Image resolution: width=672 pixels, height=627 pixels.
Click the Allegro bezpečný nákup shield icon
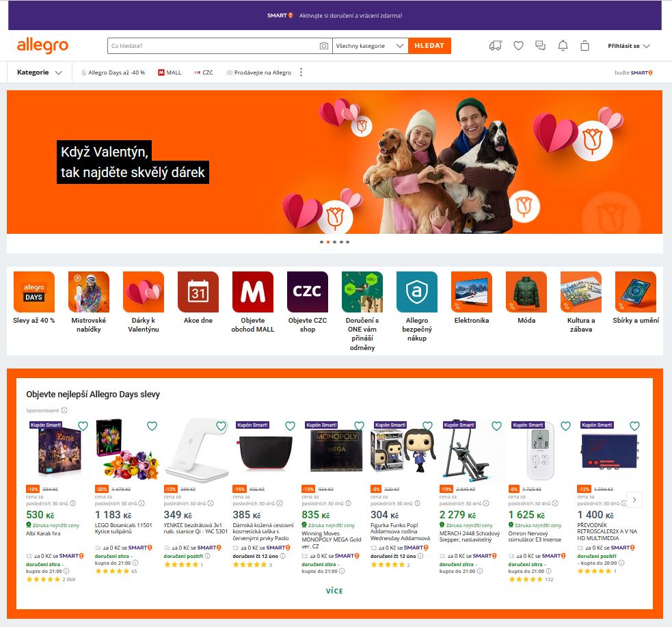coord(416,292)
